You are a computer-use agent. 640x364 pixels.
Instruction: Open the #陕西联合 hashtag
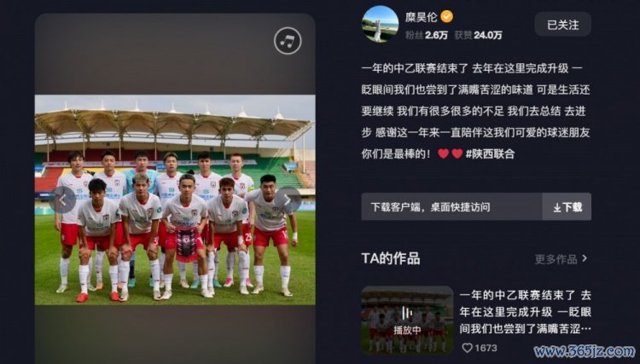tap(490, 153)
